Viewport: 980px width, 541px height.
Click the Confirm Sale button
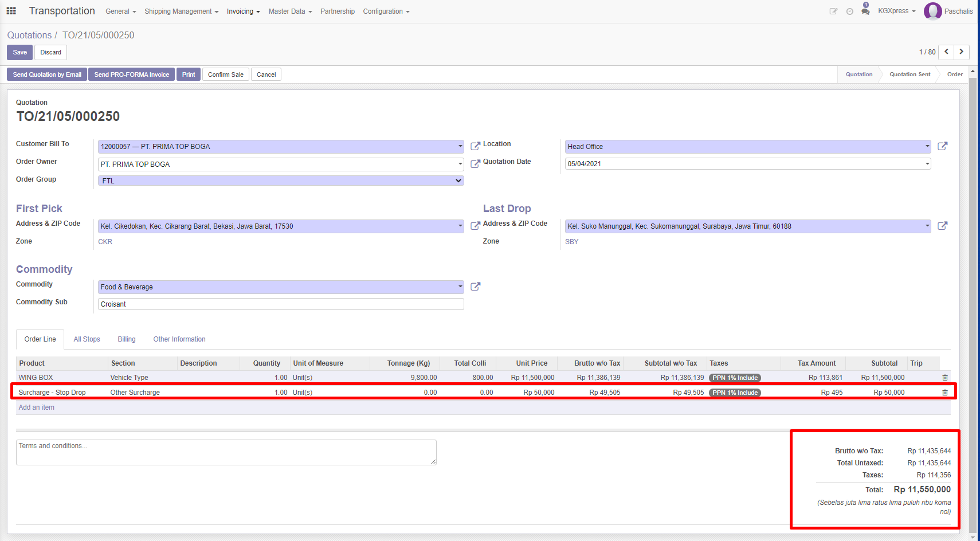click(x=226, y=75)
